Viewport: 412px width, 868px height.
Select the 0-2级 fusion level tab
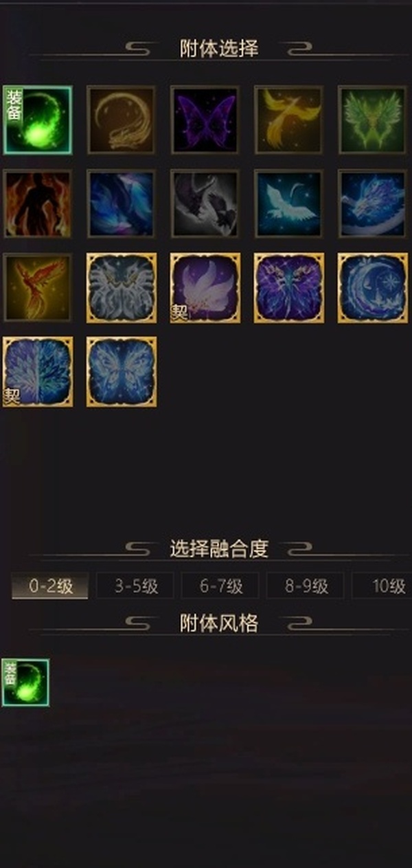[50, 586]
